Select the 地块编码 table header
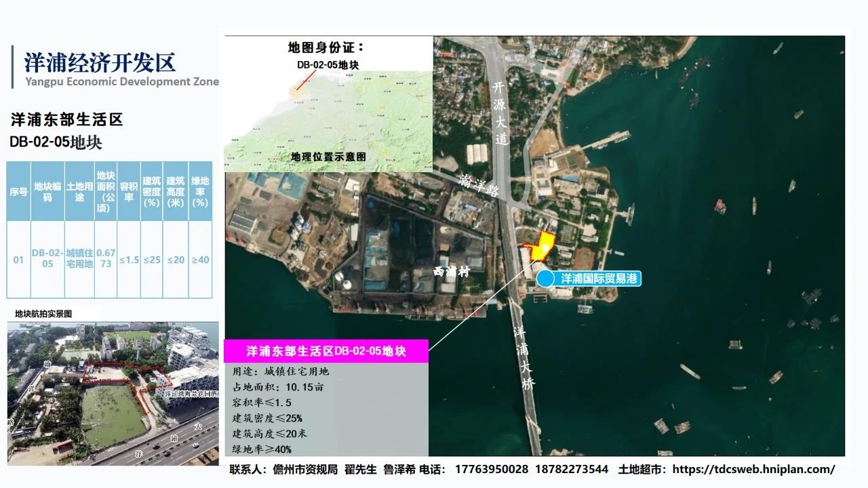Image resolution: width=868 pixels, height=488 pixels. pyautogui.click(x=47, y=192)
